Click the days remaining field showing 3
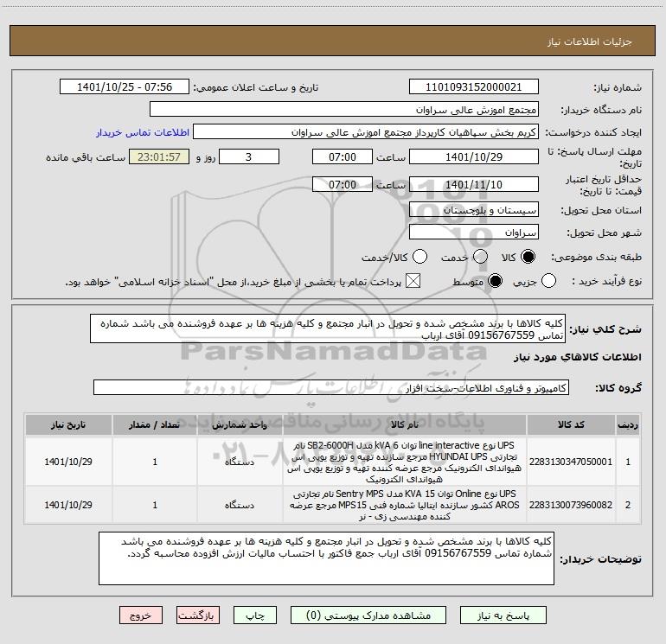The height and width of the screenshot is (644, 666). click(x=249, y=156)
